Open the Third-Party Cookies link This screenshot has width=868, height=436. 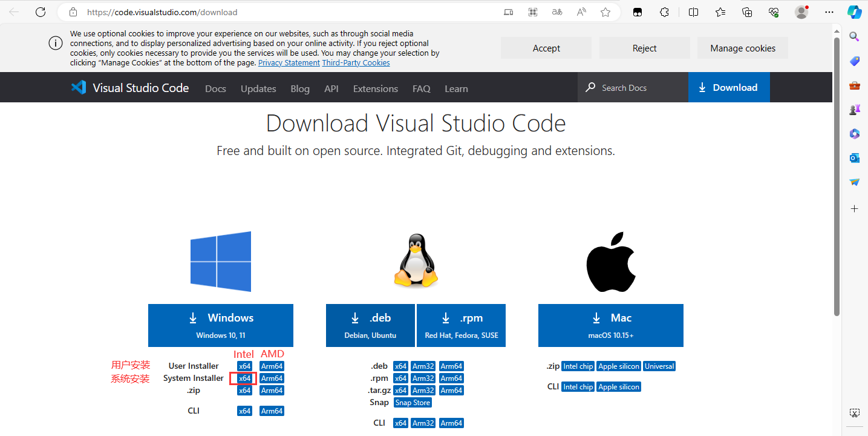click(356, 63)
